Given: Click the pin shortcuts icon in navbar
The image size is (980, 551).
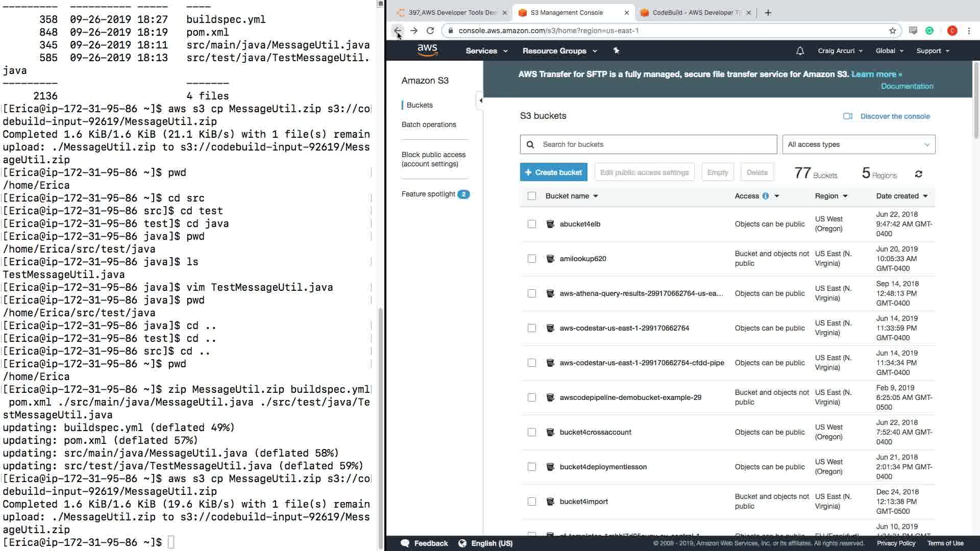Looking at the screenshot, I should pos(616,51).
